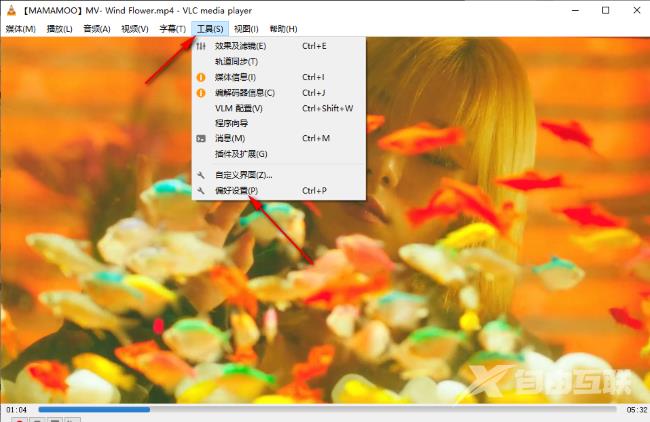Open 编解码器信息(C) codec information

click(x=279, y=93)
